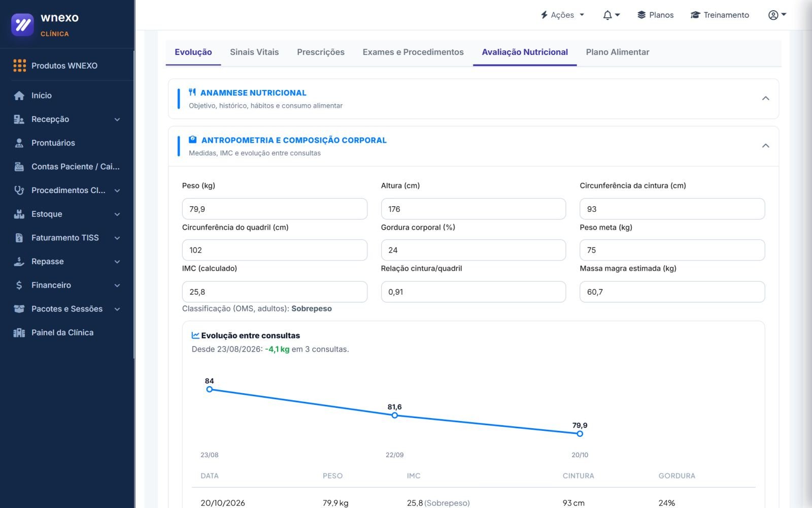This screenshot has width=812, height=508.
Task: Expand the Faturamento TISS submenu chevron
Action: coord(117,238)
